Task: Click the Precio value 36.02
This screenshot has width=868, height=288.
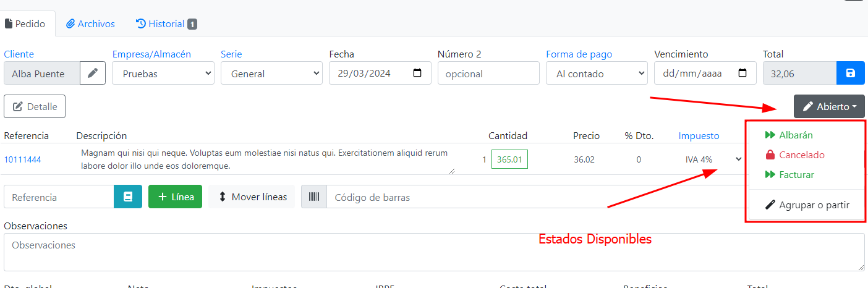Action: pos(584,159)
